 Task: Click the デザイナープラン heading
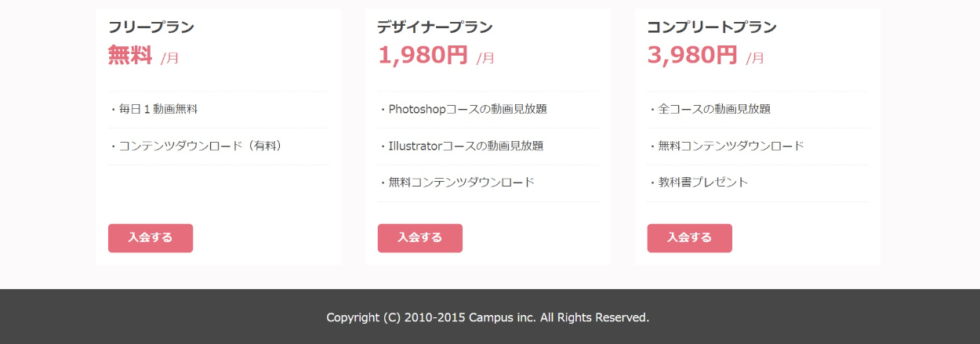[434, 27]
